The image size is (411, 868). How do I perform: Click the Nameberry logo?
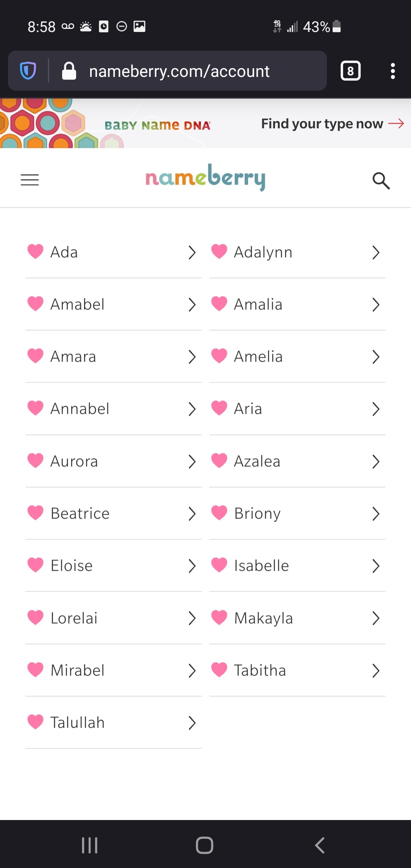point(205,178)
